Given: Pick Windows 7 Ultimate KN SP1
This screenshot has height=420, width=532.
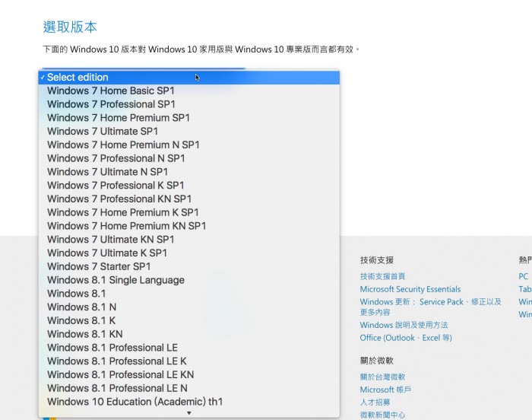Looking at the screenshot, I should pos(189,240).
